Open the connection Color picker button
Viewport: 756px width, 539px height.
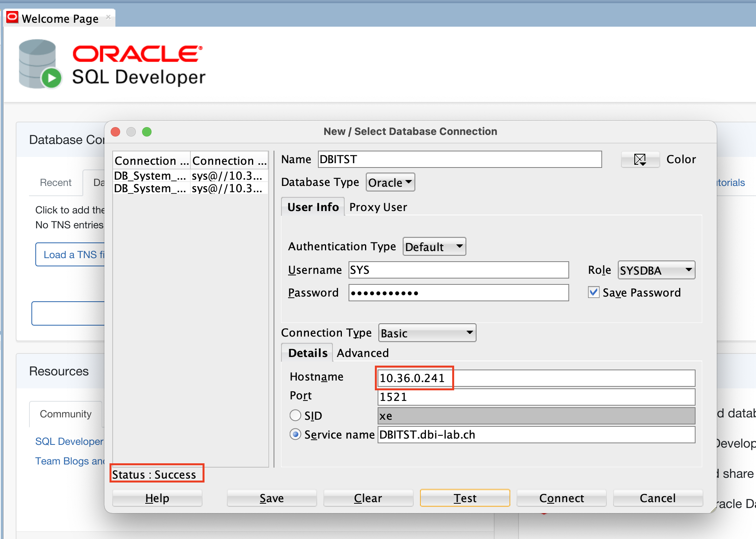pyautogui.click(x=640, y=159)
